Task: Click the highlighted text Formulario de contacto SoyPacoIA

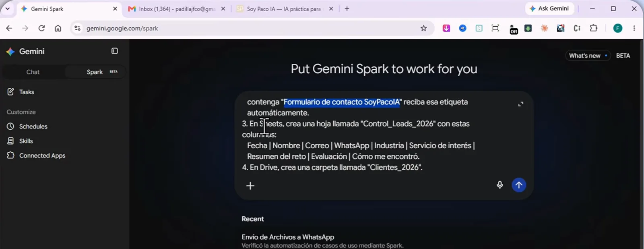Action: (x=342, y=102)
